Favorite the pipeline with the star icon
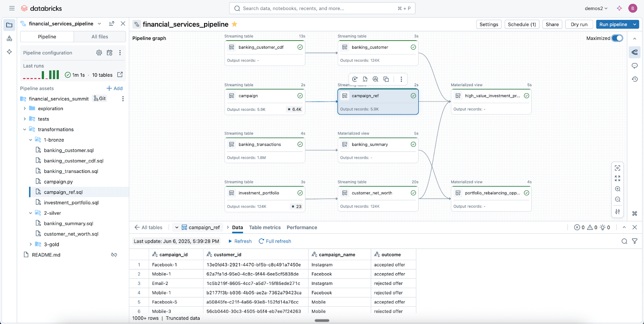Screen dimensions: 644x324 coord(235,24)
